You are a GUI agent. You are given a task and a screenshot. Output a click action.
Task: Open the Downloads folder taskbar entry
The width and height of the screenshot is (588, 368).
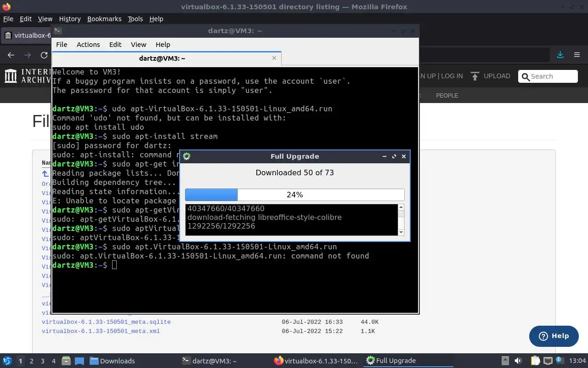pos(112,361)
